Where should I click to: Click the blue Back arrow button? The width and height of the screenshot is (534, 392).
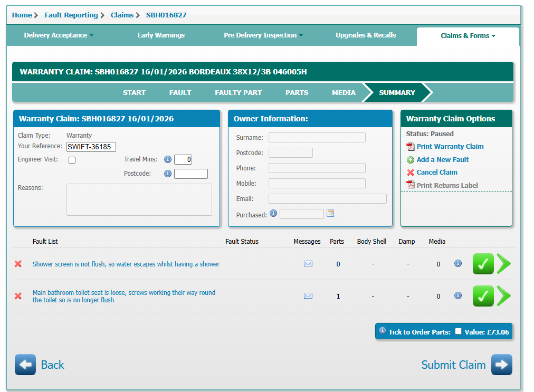coord(25,365)
